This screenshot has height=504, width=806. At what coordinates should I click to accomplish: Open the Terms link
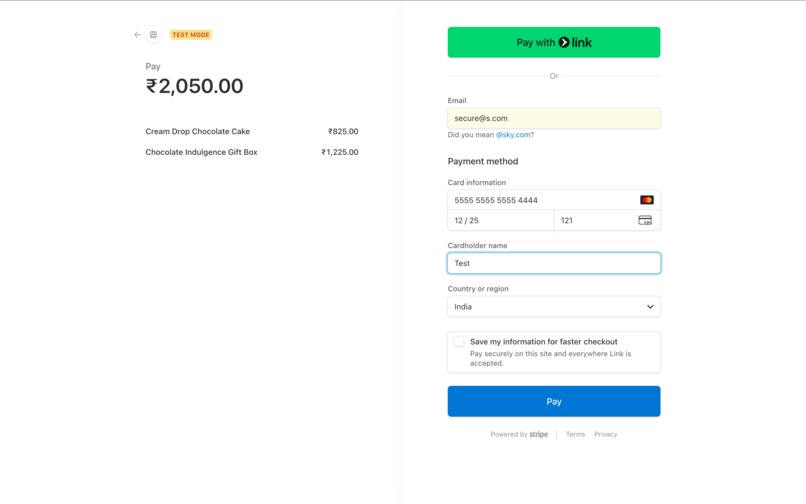575,434
